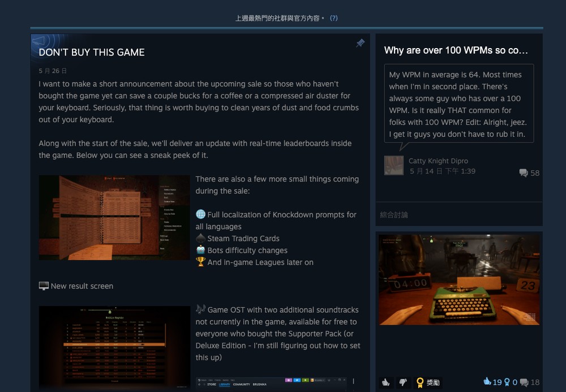
Task: Click the award ribbon 獎勵 button
Action: [428, 382]
